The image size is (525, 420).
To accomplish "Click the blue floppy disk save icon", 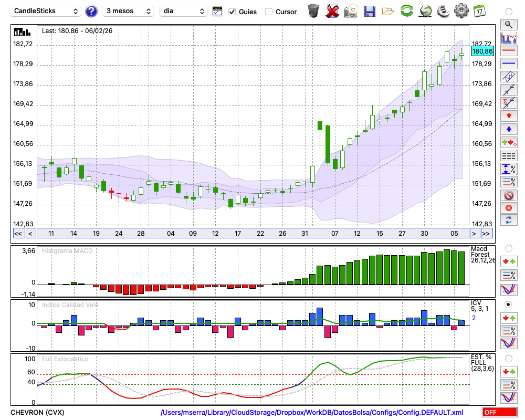I will 370,10.
